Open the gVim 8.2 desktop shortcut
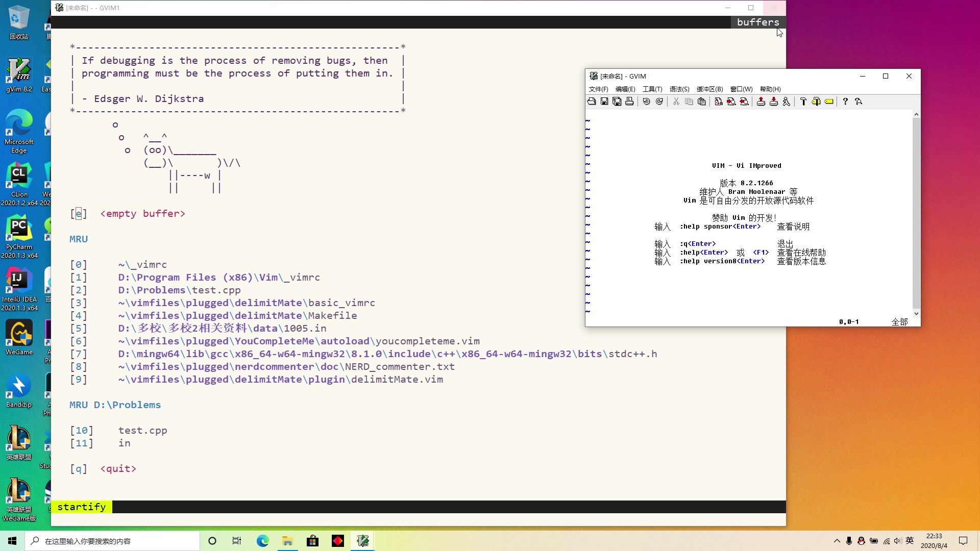This screenshot has width=980, height=551. tap(19, 76)
